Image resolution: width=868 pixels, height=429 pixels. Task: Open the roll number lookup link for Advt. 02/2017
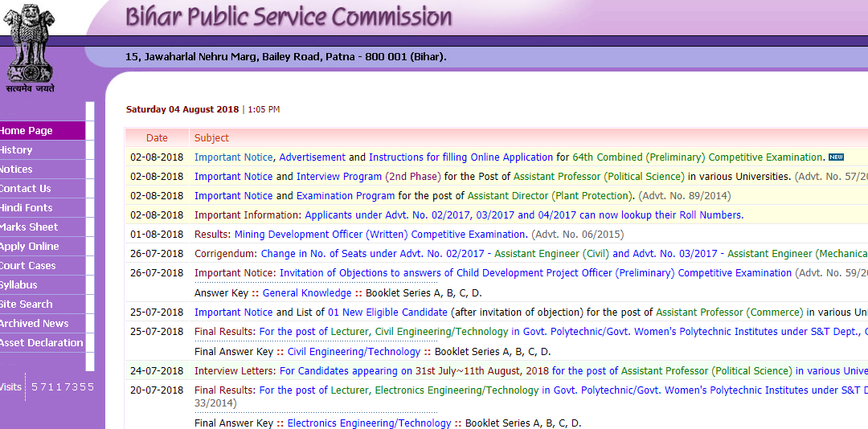(524, 215)
